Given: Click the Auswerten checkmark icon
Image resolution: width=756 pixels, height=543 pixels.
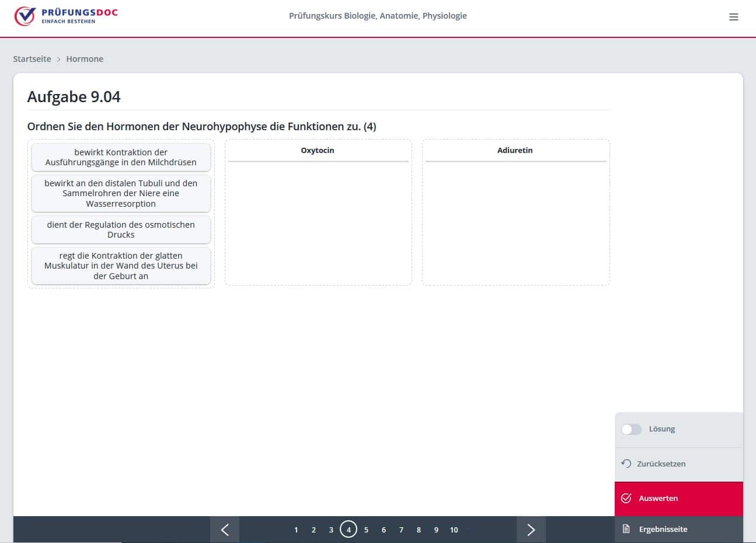Looking at the screenshot, I should coord(626,498).
